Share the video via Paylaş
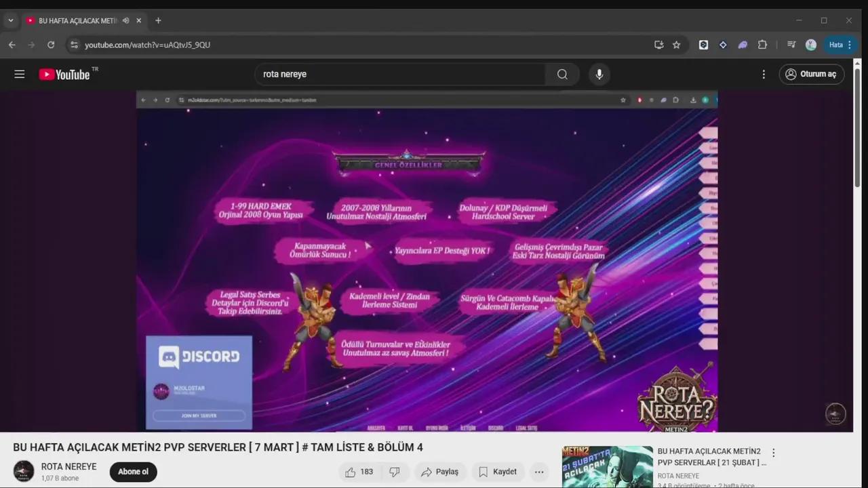 (x=439, y=472)
